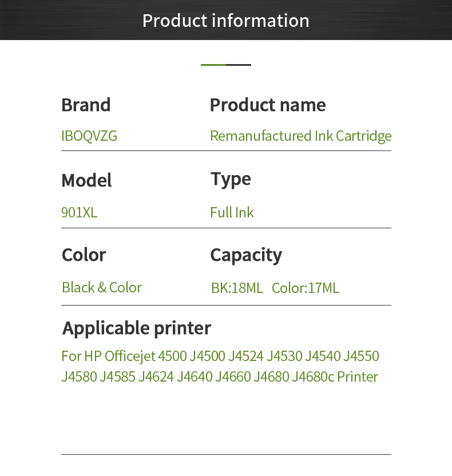
Task: Click the For HP Officejet 4500 text
Action: (x=124, y=356)
